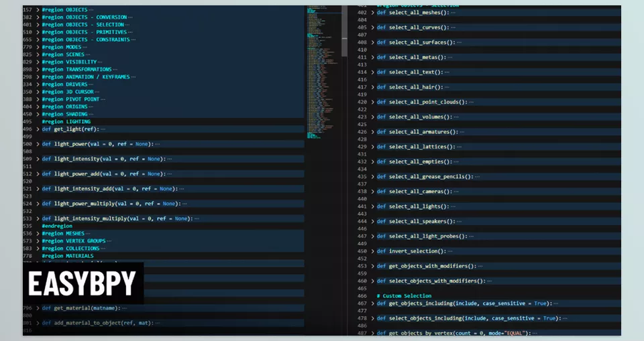This screenshot has height=341, width=644.
Task: Unfold select_all_surfaces in right pane
Action: [373, 42]
